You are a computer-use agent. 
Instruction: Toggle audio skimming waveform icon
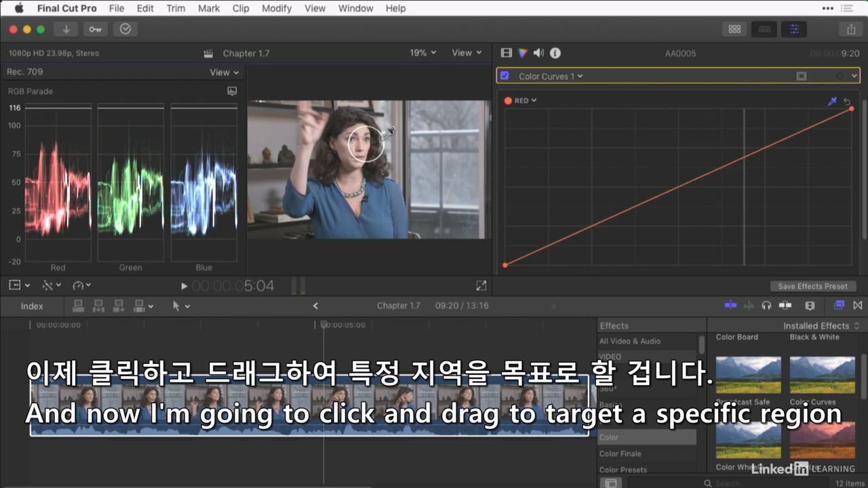tap(749, 306)
